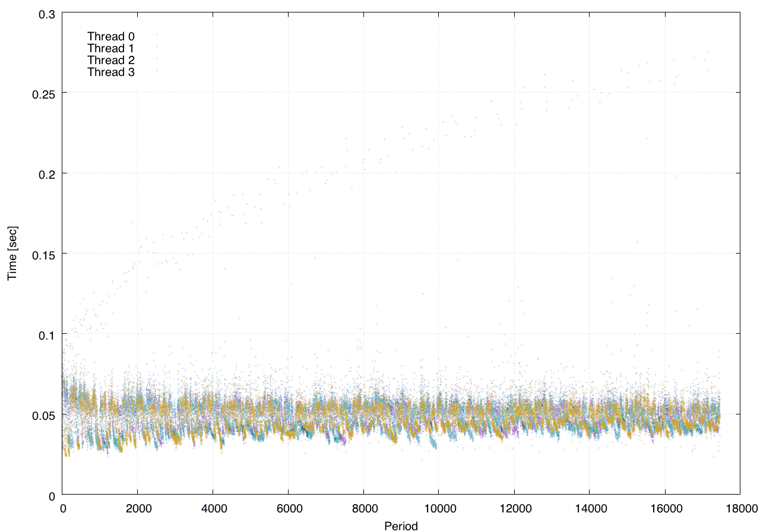Click the Period axis title
The height and width of the screenshot is (532, 760).
(x=401, y=526)
